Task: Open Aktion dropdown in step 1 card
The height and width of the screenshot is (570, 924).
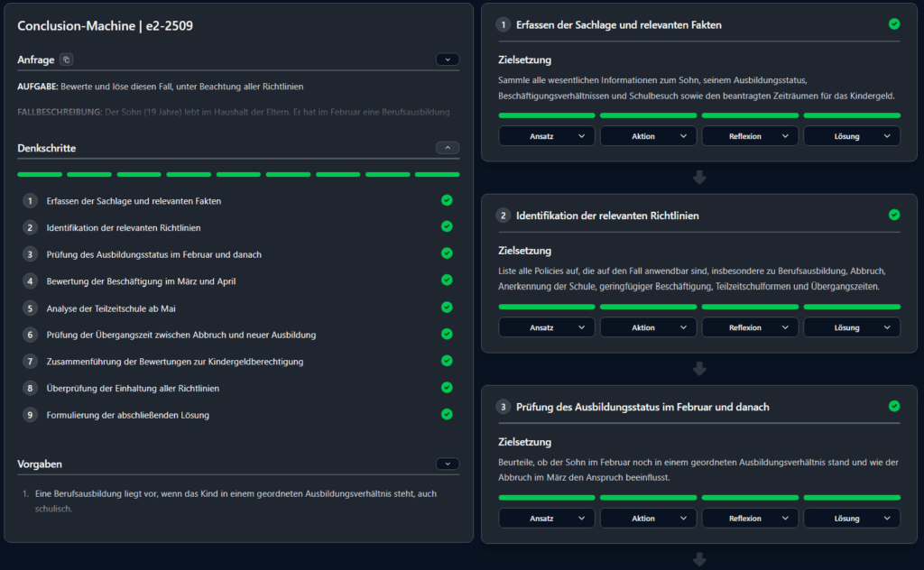Action: point(648,136)
